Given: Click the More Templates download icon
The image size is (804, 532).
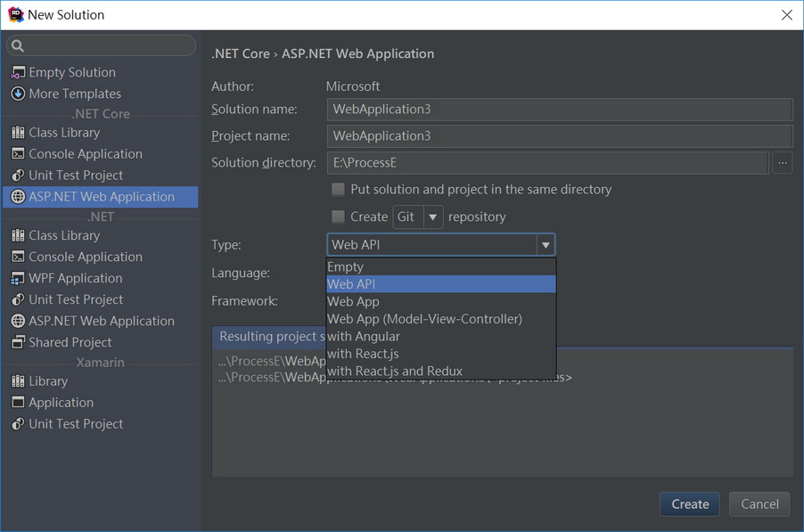Looking at the screenshot, I should point(18,94).
